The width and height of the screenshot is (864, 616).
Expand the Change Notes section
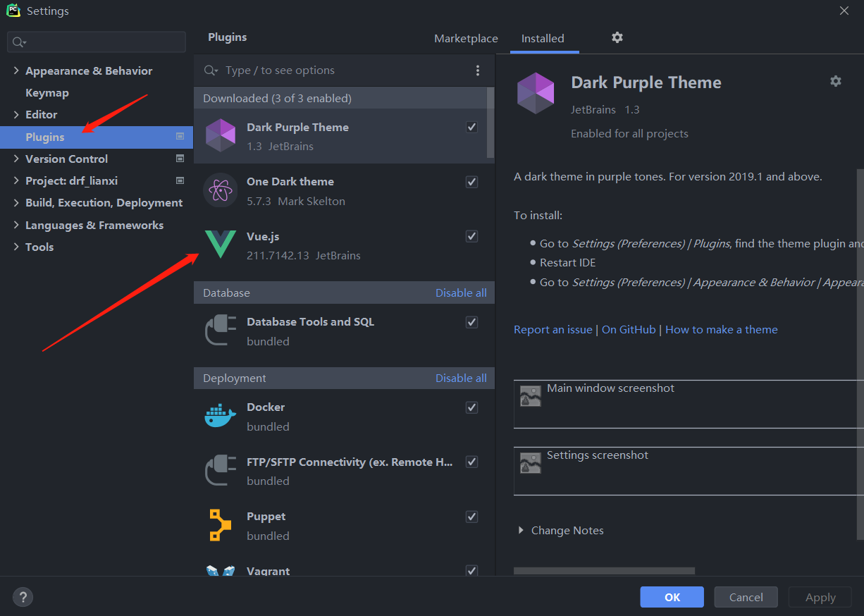[522, 530]
